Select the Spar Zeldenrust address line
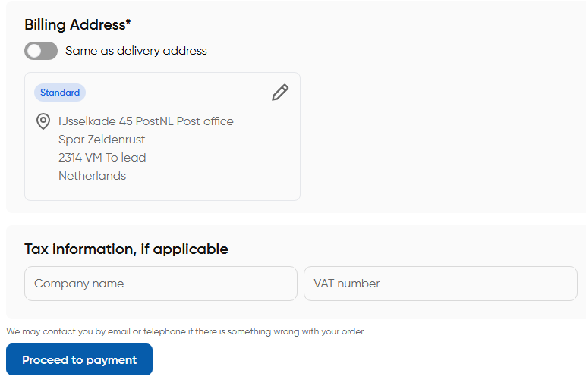Viewport: 586px width, 392px height. click(x=102, y=140)
